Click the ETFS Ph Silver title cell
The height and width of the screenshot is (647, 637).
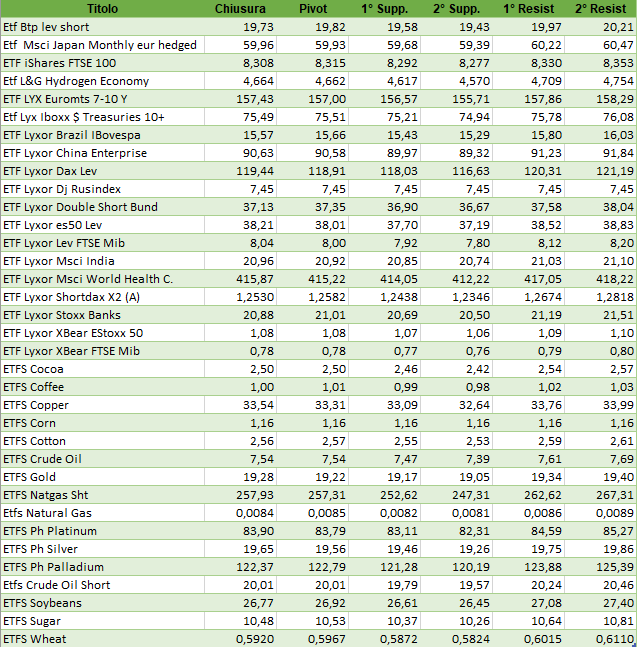[x=102, y=549]
